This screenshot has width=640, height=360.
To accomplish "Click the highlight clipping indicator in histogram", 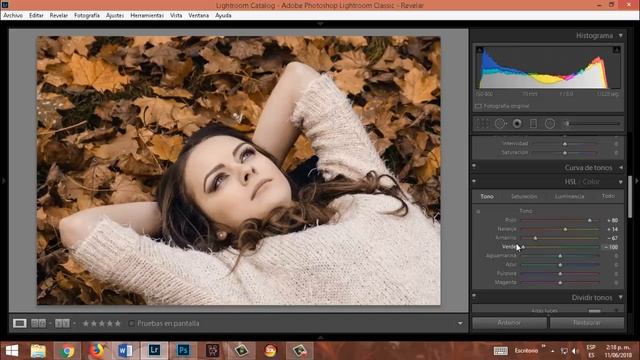I will pyautogui.click(x=616, y=50).
